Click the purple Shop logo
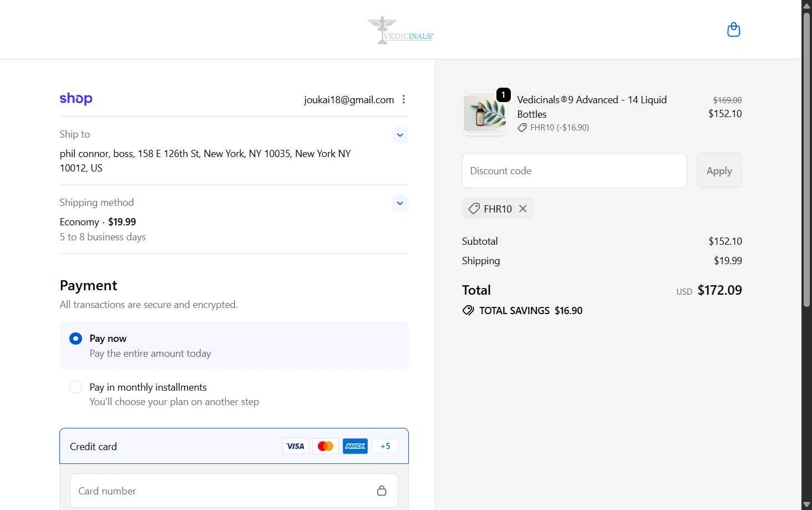812x510 pixels. 76,99
